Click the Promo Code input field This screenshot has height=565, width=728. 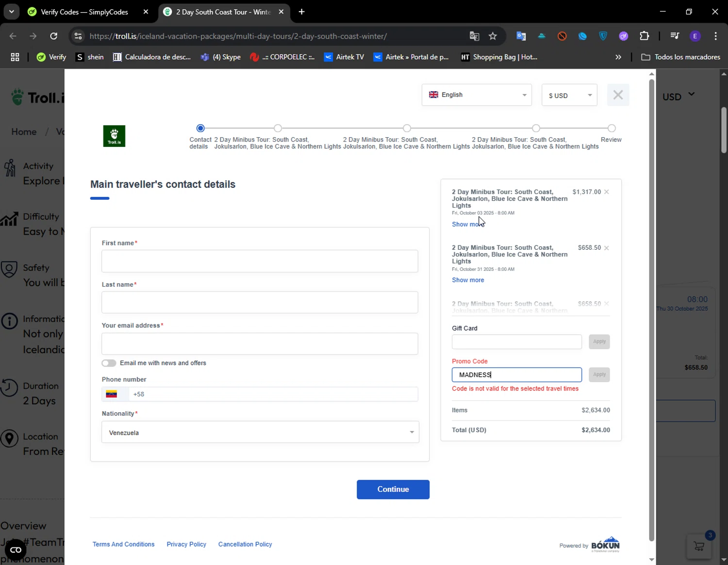tap(517, 374)
